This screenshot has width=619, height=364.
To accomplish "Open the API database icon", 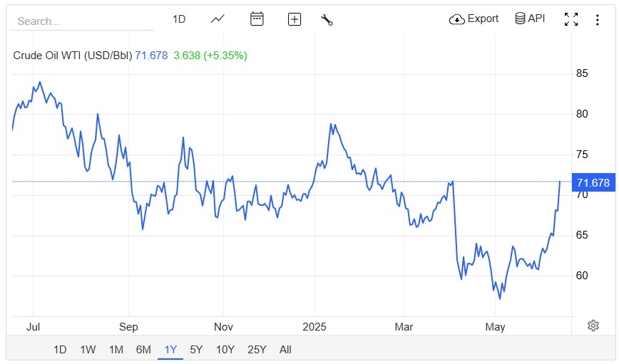I will pos(521,19).
